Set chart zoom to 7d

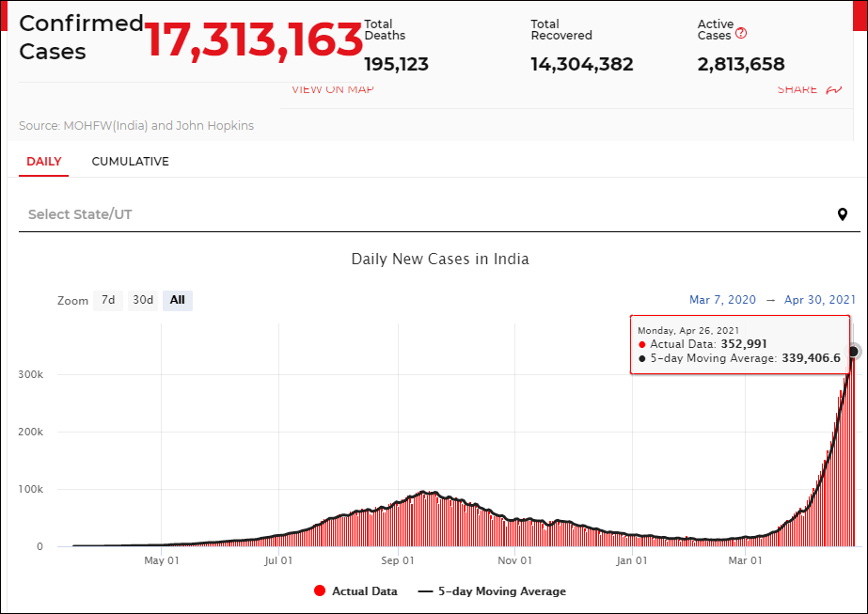click(x=108, y=300)
